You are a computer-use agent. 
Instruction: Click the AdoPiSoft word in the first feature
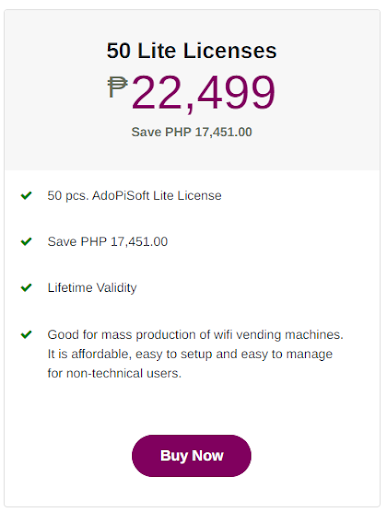[121, 196]
